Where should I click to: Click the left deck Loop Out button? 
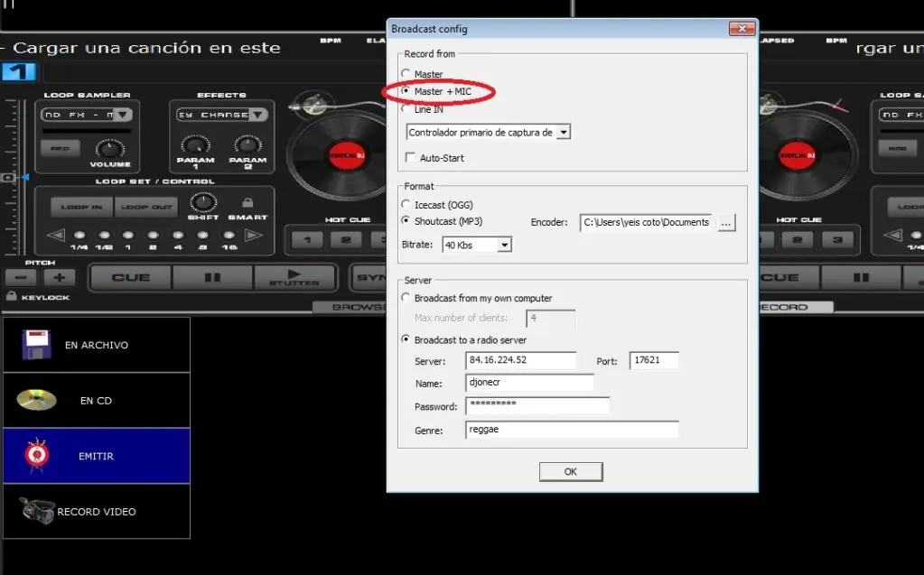pos(146,207)
